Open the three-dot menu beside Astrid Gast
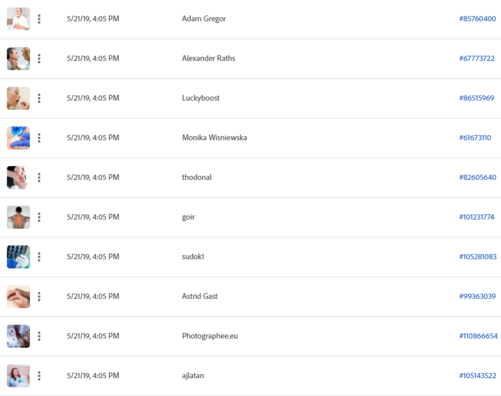The width and height of the screenshot is (501, 396). point(39,297)
